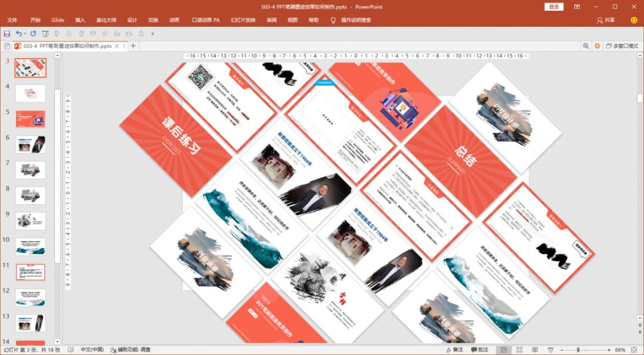Click the 课后练习 slide image on canvas
The width and height of the screenshot is (644, 355).
176,141
